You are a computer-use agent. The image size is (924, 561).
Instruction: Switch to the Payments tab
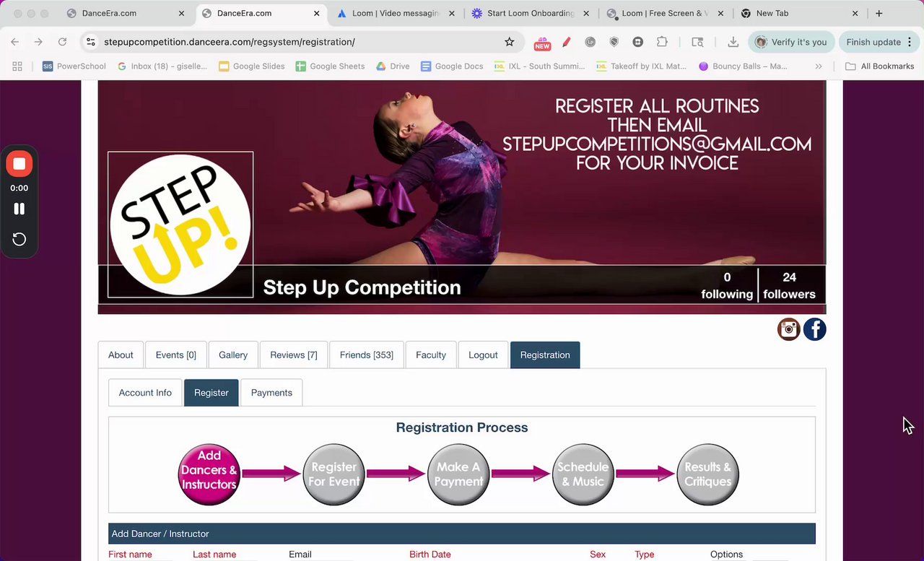pos(271,393)
